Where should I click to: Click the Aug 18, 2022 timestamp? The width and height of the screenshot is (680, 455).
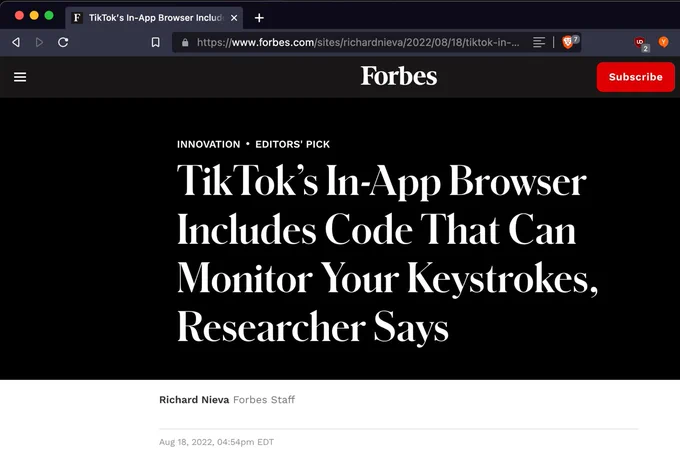tap(216, 442)
